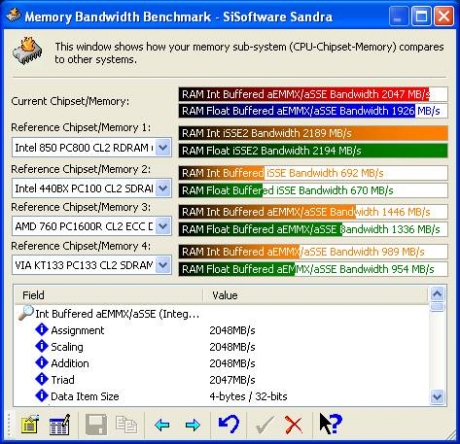
Task: Open Reference Chipset/Memory 4 dropdown arrow
Action: pyautogui.click(x=163, y=265)
